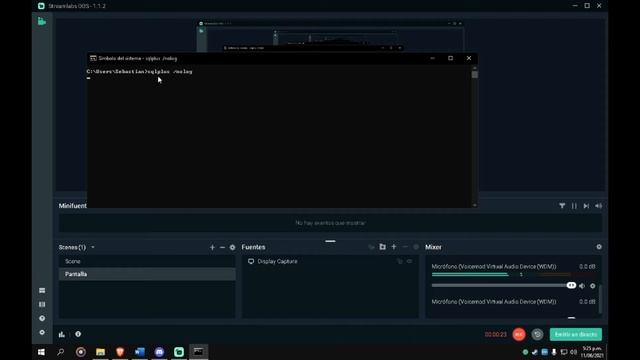The image size is (640, 360).
Task: Click the panel resize handle above Fuentes
Action: click(x=330, y=241)
